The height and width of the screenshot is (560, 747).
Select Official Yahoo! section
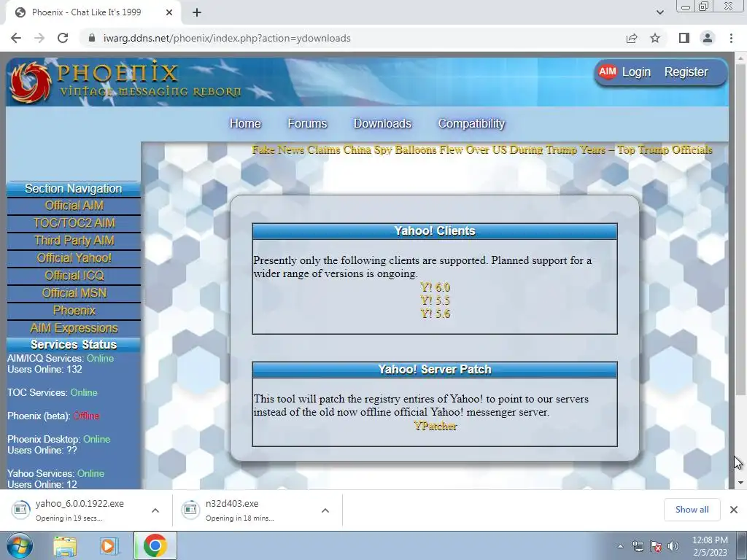pyautogui.click(x=74, y=258)
